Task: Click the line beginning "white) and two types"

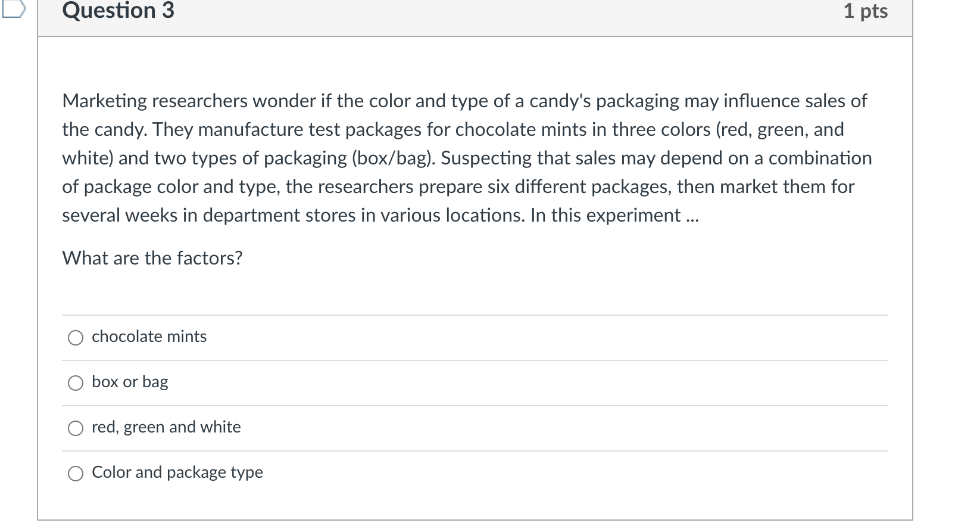Action: coord(467,158)
